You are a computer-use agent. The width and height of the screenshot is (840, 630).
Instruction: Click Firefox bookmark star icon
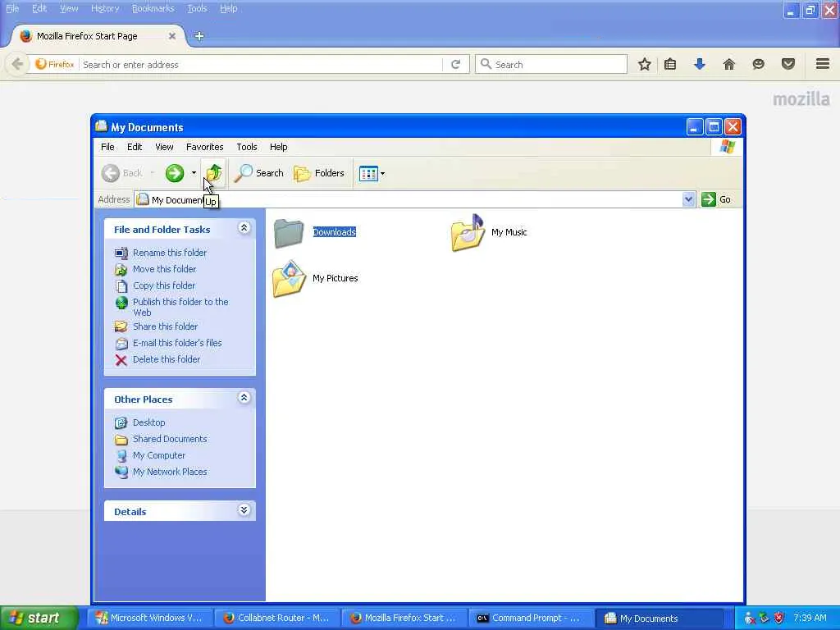645,64
